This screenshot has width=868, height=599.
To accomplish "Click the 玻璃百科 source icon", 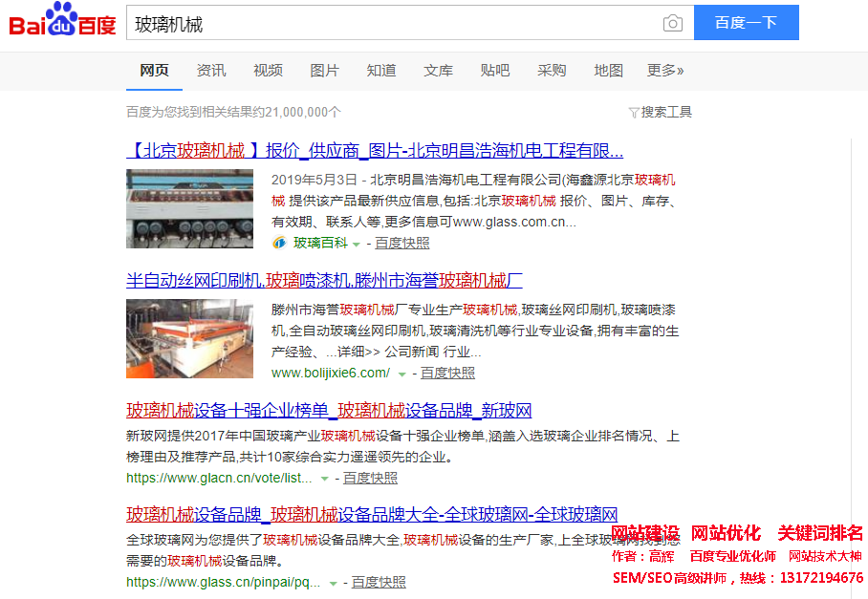I will (279, 243).
